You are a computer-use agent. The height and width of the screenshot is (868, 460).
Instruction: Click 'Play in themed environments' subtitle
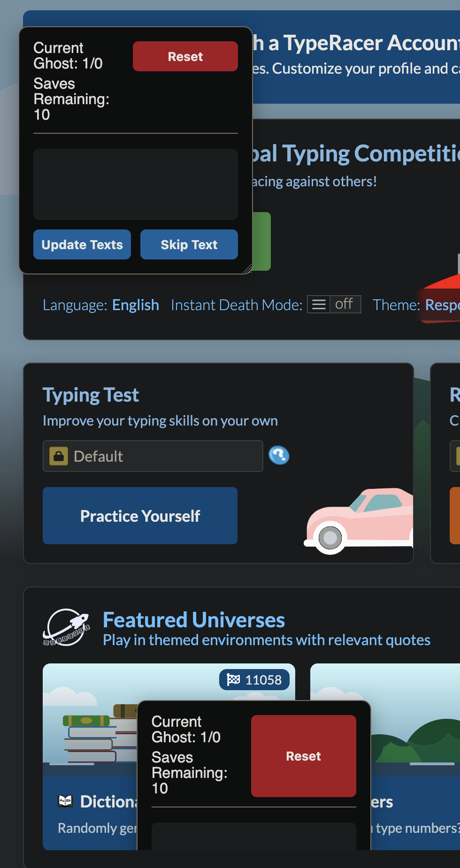point(267,640)
